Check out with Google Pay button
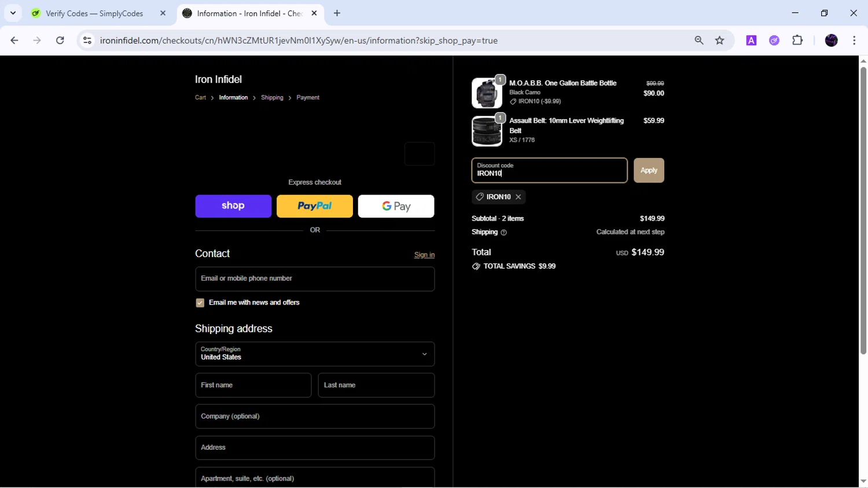 click(x=396, y=206)
